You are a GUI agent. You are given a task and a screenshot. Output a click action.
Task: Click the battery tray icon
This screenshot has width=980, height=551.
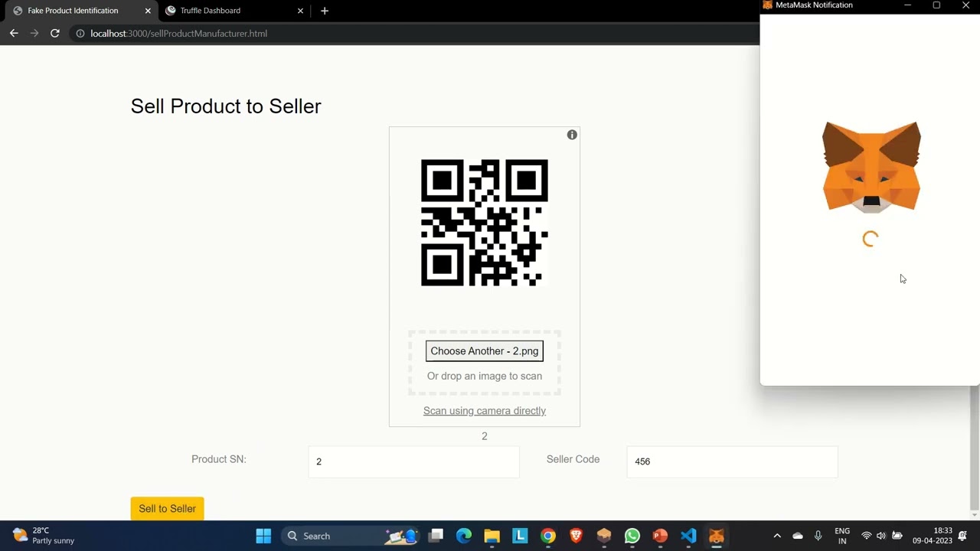point(897,536)
